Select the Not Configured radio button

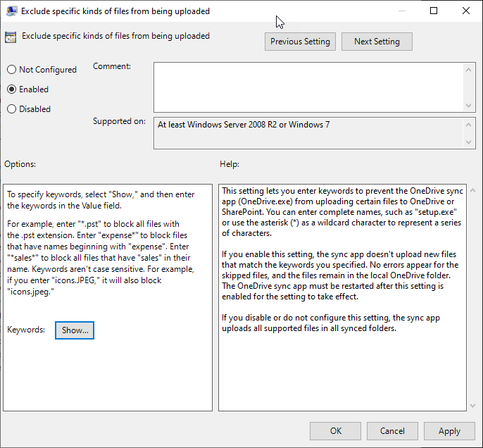click(x=11, y=70)
